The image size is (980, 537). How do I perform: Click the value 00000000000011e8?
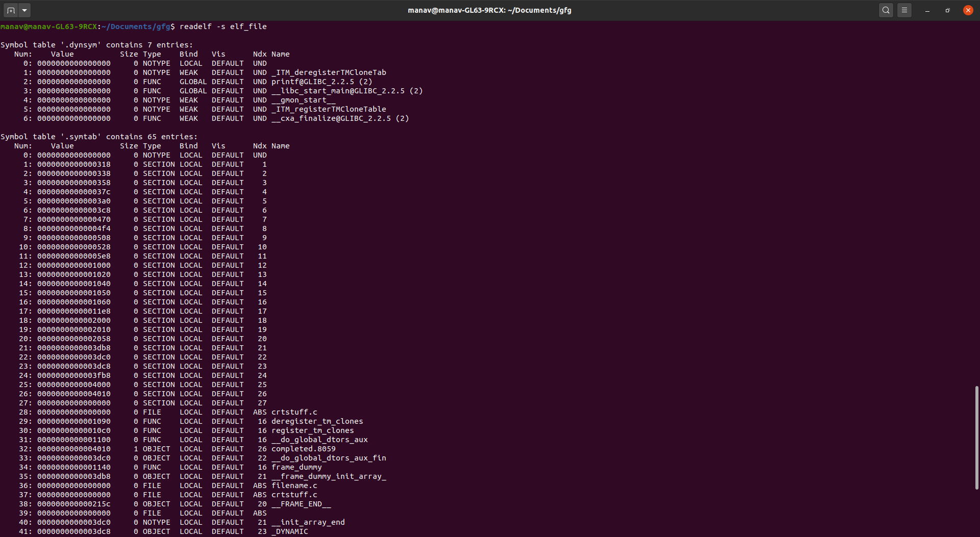(x=74, y=311)
